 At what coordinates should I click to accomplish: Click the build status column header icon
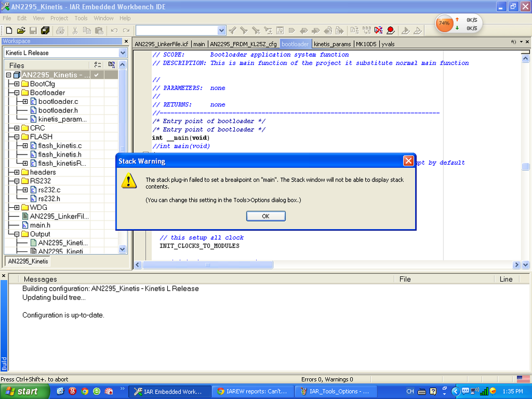(97, 65)
